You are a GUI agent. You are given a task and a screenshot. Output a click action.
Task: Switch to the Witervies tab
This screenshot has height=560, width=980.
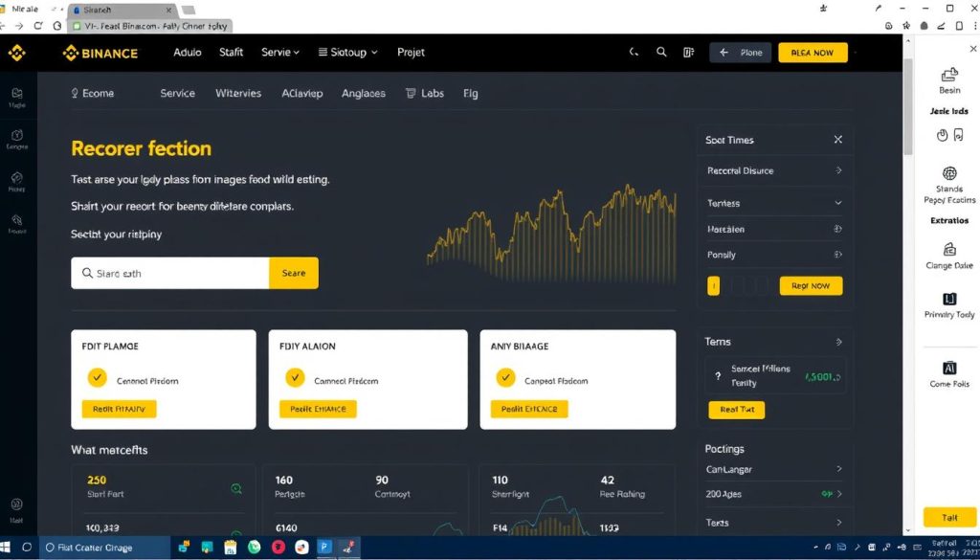coord(238,93)
